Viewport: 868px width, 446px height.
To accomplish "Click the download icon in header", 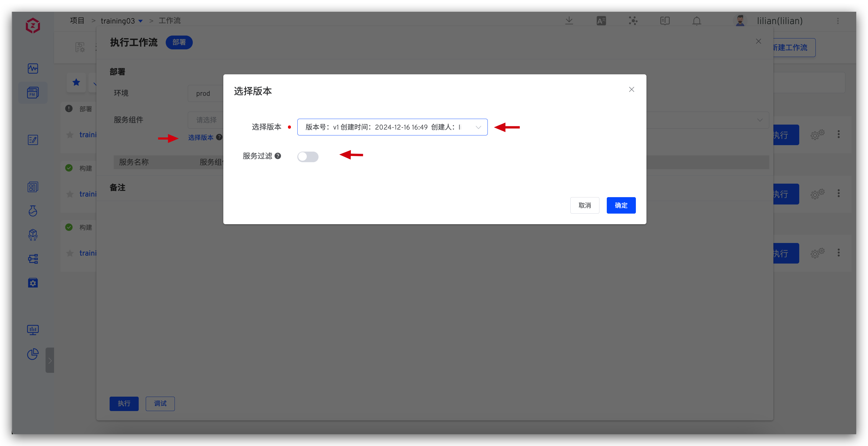I will click(569, 21).
